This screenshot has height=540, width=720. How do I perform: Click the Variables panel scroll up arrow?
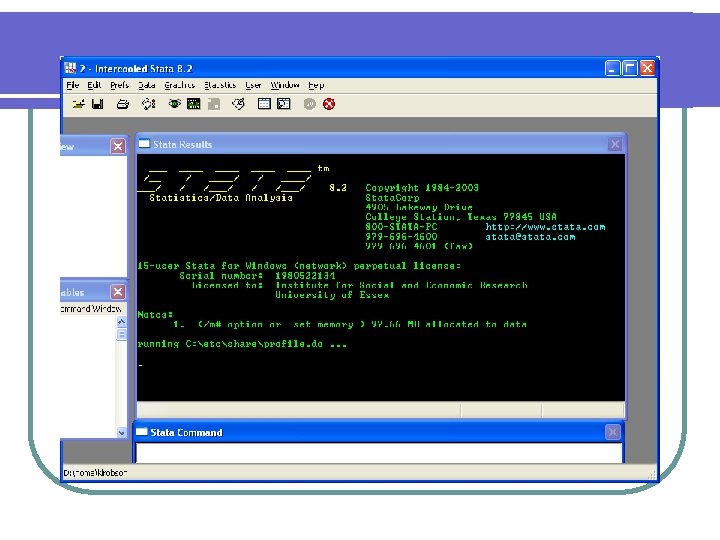pos(121,322)
